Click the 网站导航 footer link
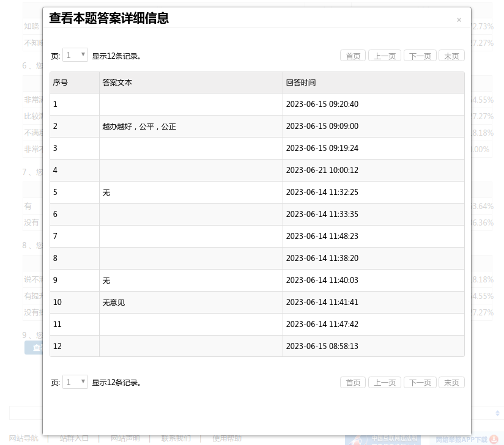The width and height of the screenshot is (504, 445). pyautogui.click(x=23, y=438)
